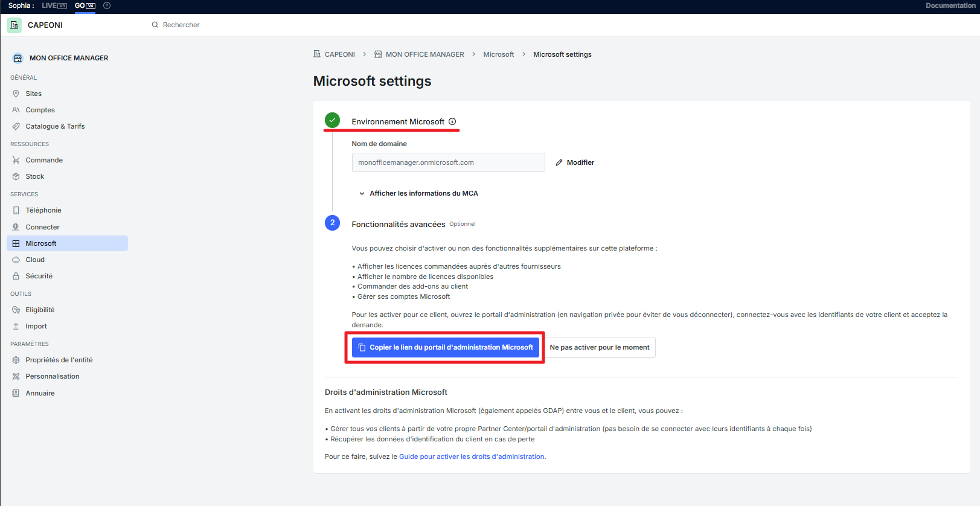This screenshot has height=506, width=980.
Task: Click the Annuaire directory icon
Action: [16, 393]
